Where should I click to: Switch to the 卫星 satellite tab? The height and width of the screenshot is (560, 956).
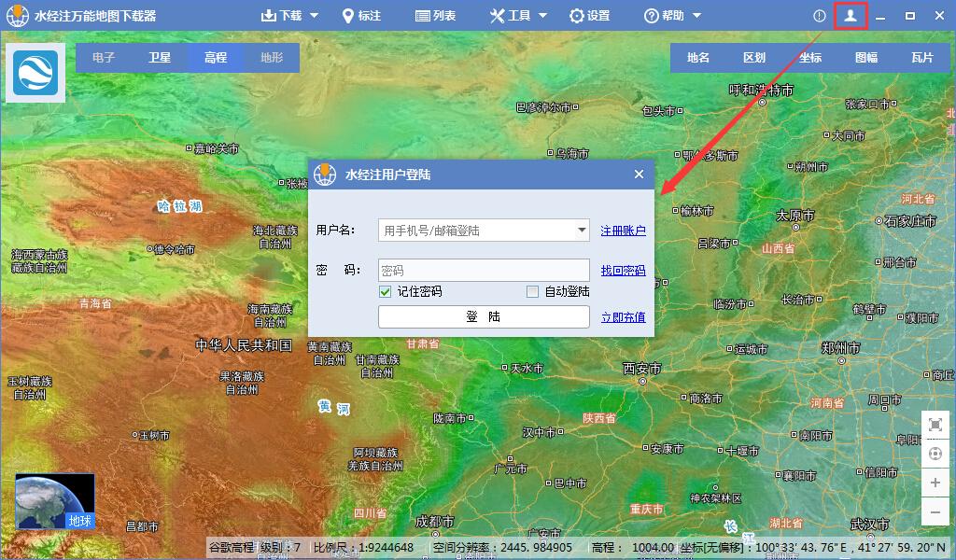point(160,57)
